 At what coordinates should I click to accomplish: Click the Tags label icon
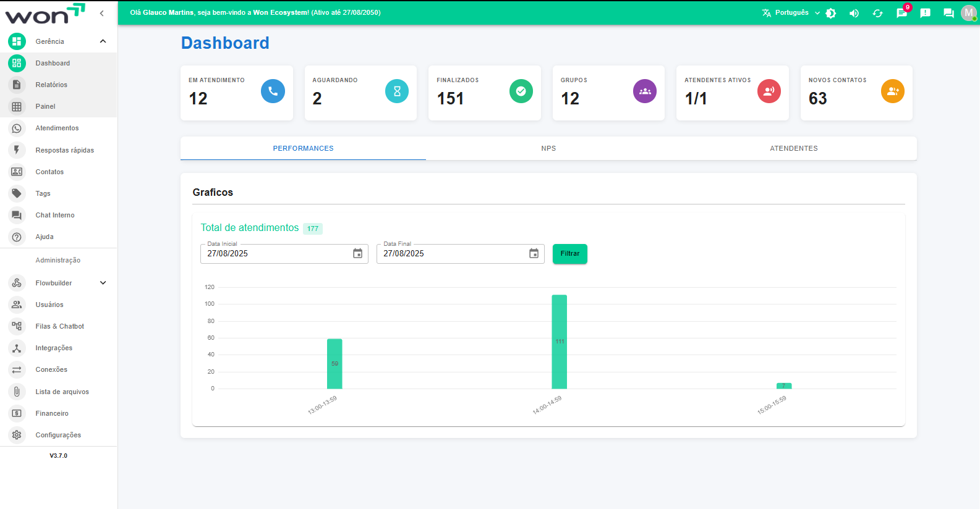click(17, 193)
